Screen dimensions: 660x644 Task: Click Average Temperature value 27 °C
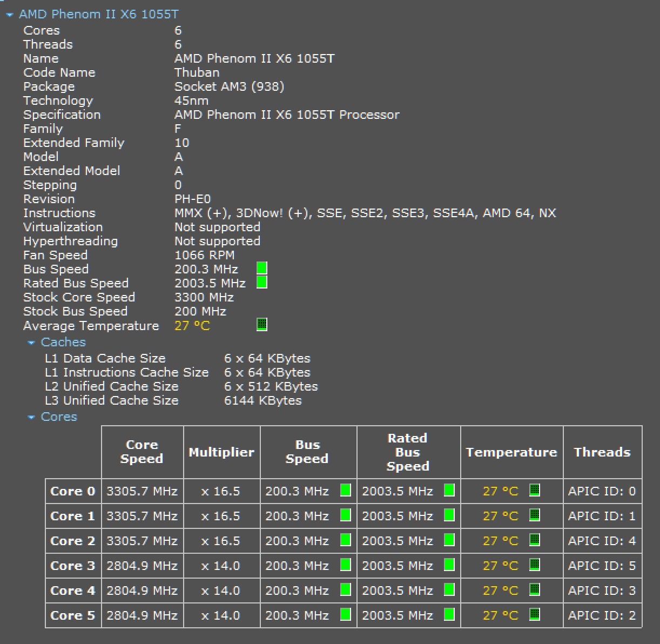(x=192, y=326)
